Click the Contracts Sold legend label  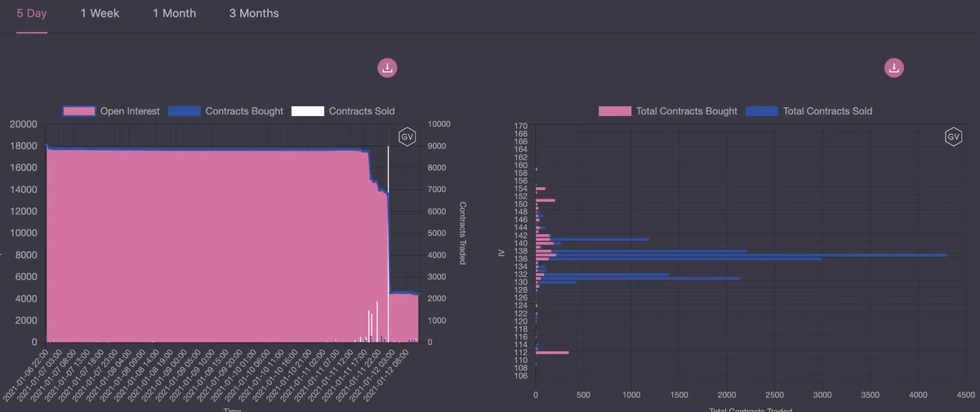362,111
